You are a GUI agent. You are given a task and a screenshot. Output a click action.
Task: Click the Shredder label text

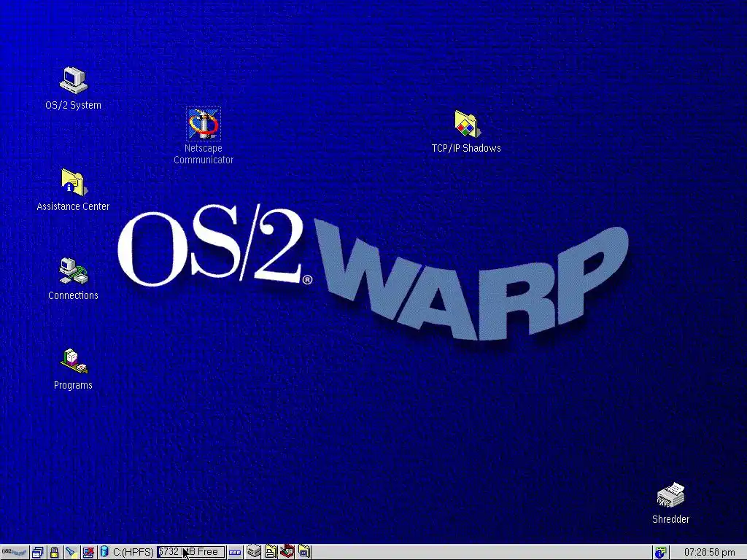point(670,519)
